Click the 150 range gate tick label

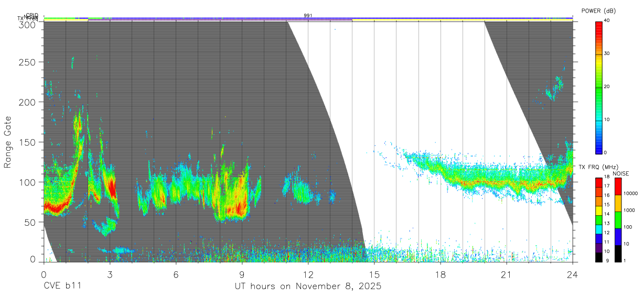28,142
